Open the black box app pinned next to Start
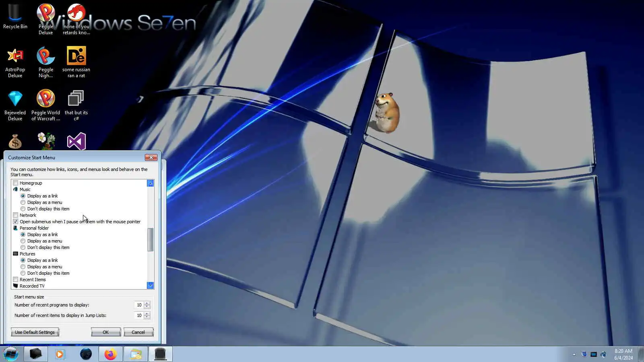644x362 pixels. point(35,354)
